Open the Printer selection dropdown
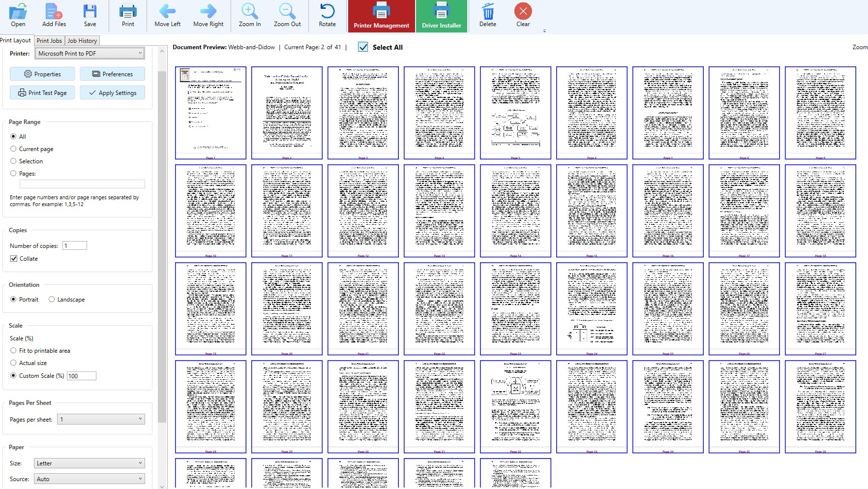Viewport: 868px width, 489px height. [89, 53]
